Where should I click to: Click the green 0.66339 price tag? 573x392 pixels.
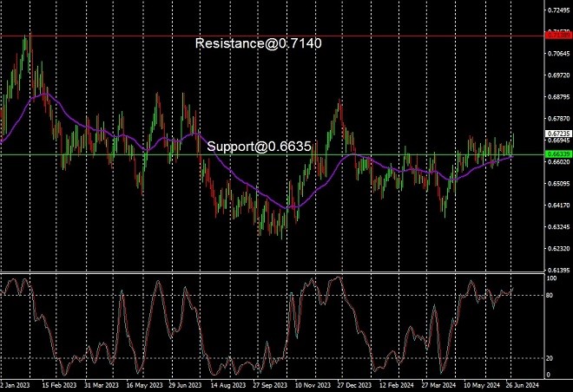coord(558,154)
